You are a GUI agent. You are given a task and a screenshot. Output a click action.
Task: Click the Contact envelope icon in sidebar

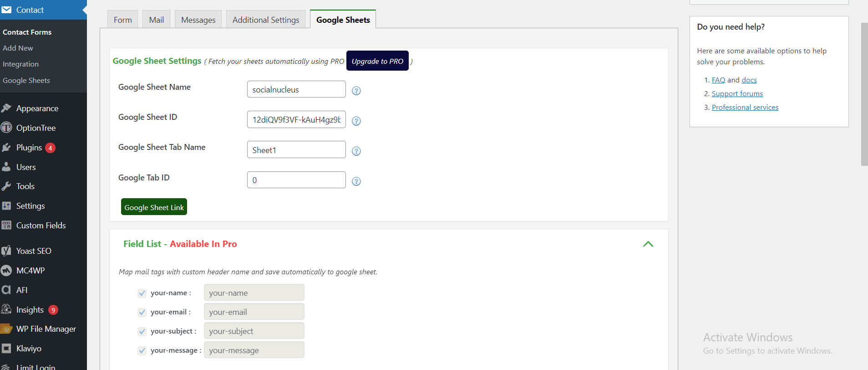point(6,10)
